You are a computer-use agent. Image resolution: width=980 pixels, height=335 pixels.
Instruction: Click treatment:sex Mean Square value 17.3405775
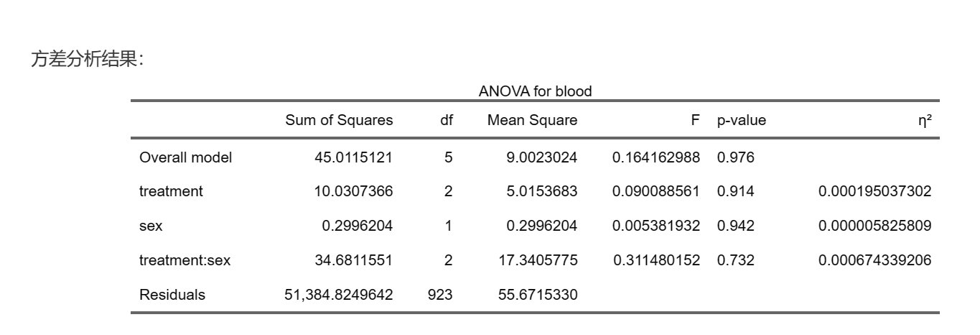538,260
